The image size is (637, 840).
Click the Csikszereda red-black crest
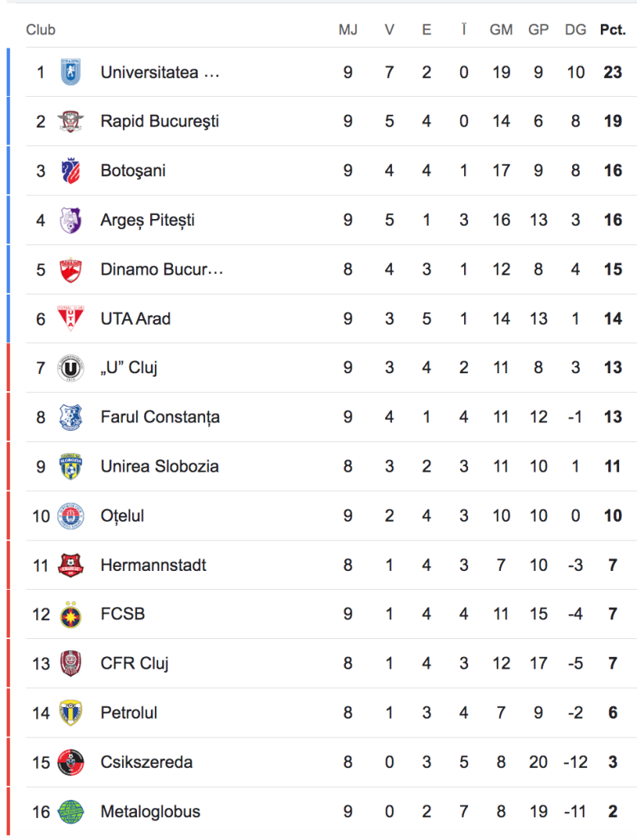71,762
